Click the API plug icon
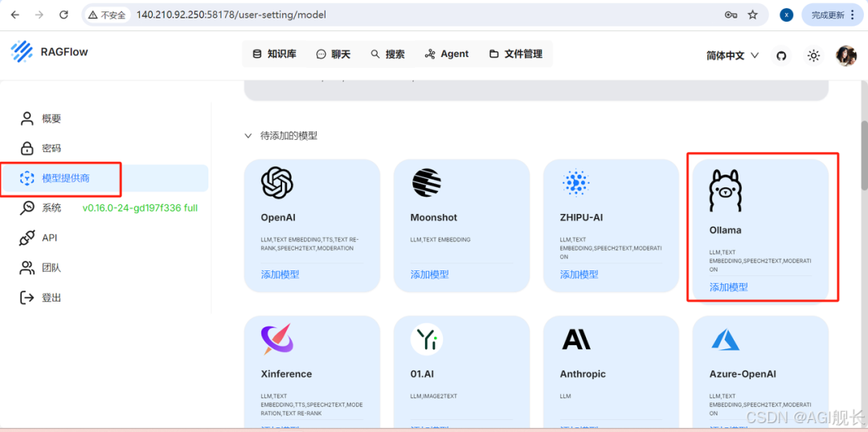 pos(27,238)
